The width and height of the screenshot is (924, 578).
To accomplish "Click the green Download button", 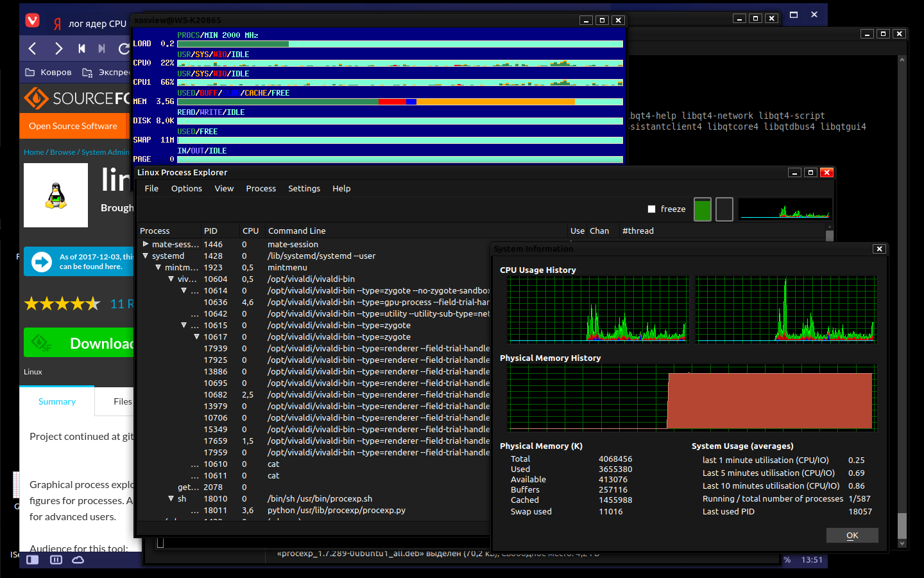I will tap(78, 342).
